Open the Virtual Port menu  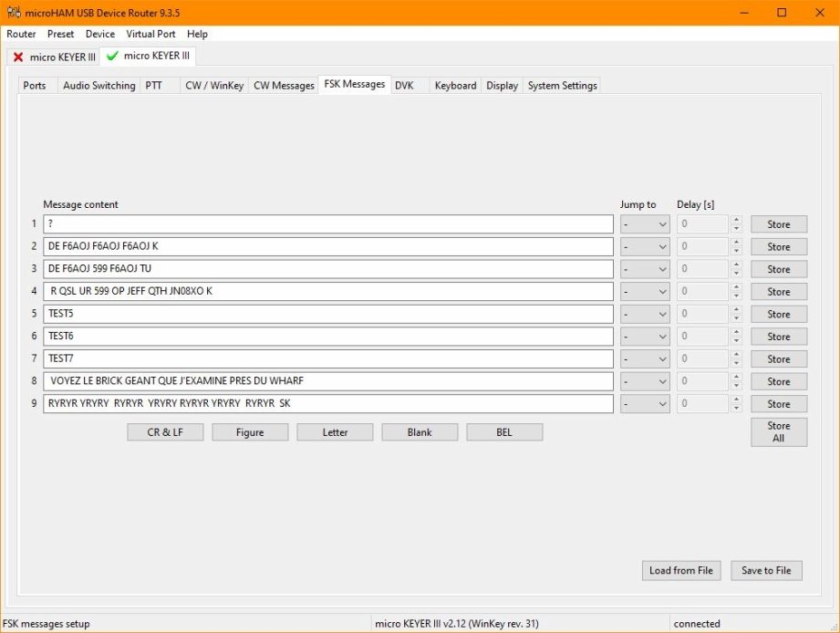[x=150, y=34]
